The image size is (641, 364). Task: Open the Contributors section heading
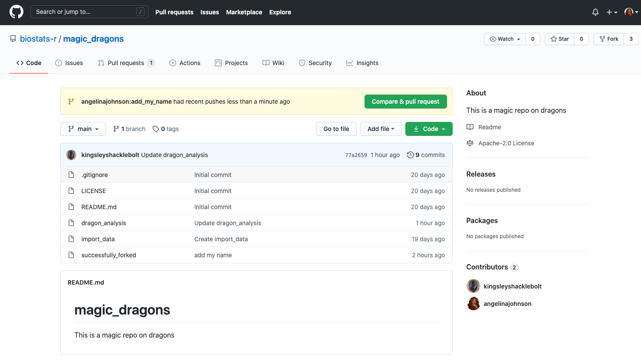point(492,267)
